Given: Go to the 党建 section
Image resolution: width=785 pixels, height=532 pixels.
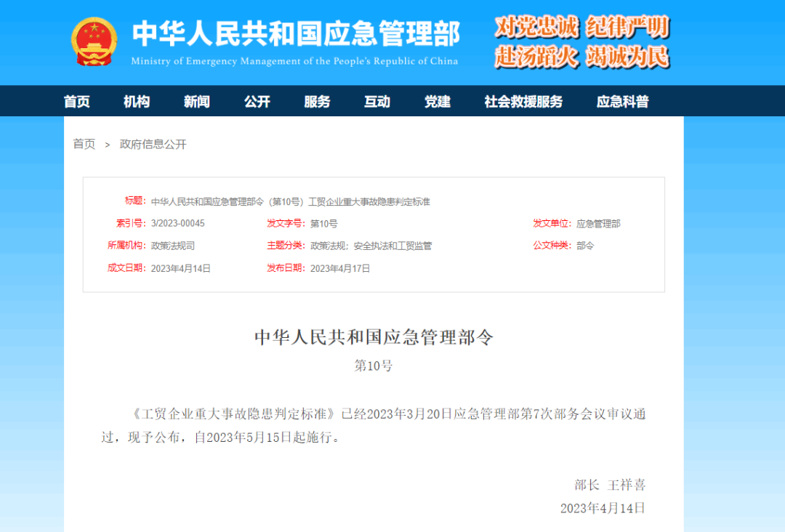Looking at the screenshot, I should tap(437, 102).
